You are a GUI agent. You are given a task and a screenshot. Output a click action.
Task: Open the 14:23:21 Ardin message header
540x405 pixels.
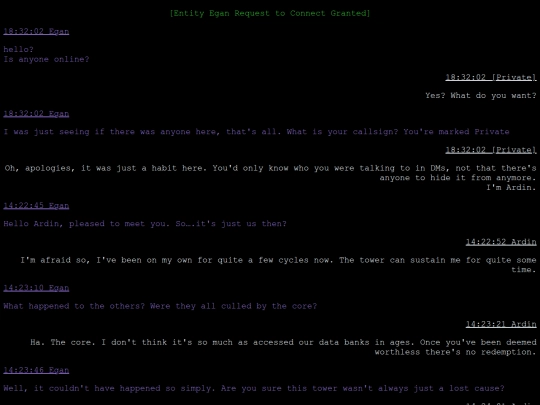pos(501,324)
